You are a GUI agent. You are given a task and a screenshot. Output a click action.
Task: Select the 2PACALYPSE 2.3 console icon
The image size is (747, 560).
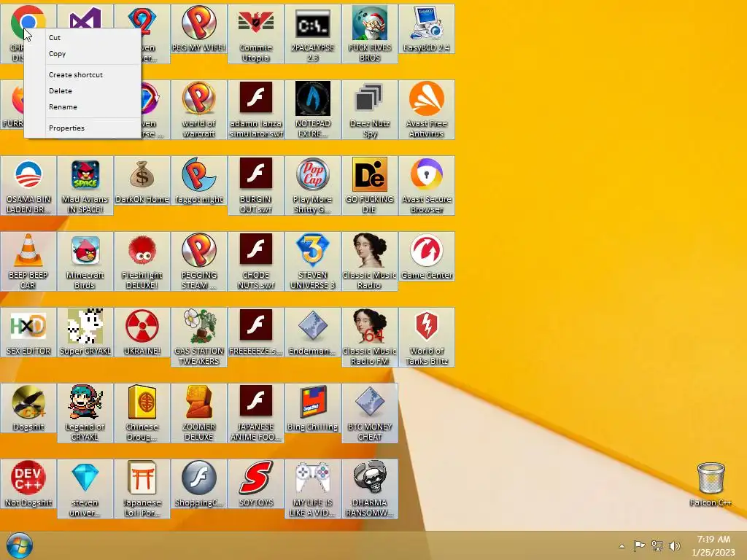tap(312, 34)
